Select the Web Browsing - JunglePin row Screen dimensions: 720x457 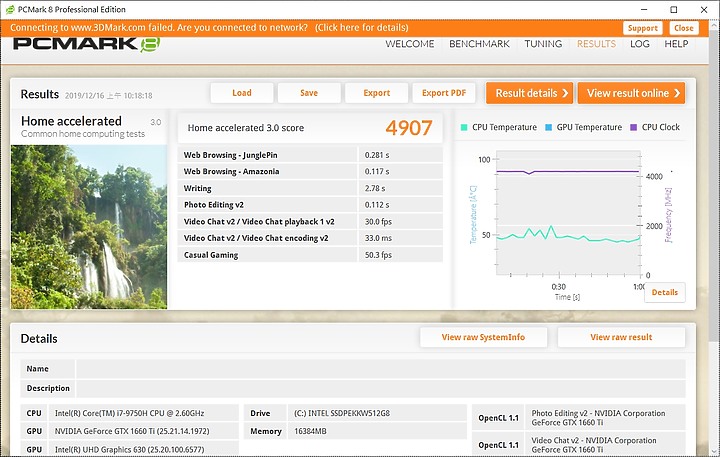310,155
